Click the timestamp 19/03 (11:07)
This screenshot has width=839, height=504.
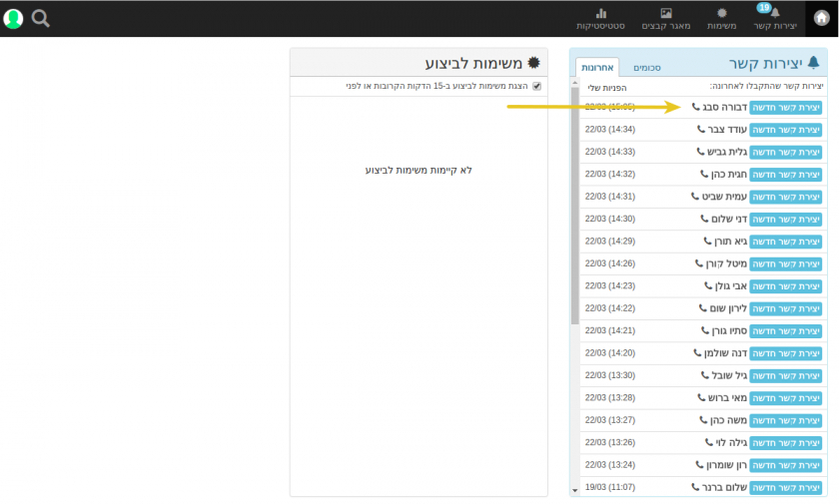pos(610,487)
